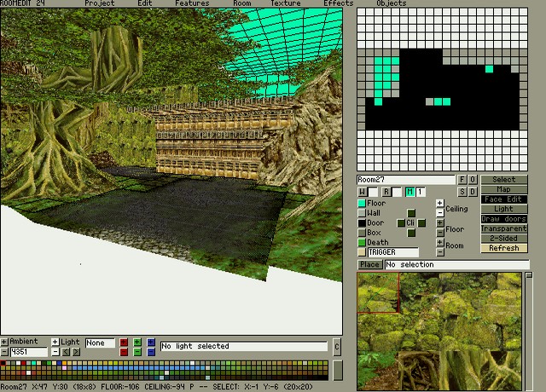Open the Texture menu
The height and width of the screenshot is (392, 546).
pos(285,3)
